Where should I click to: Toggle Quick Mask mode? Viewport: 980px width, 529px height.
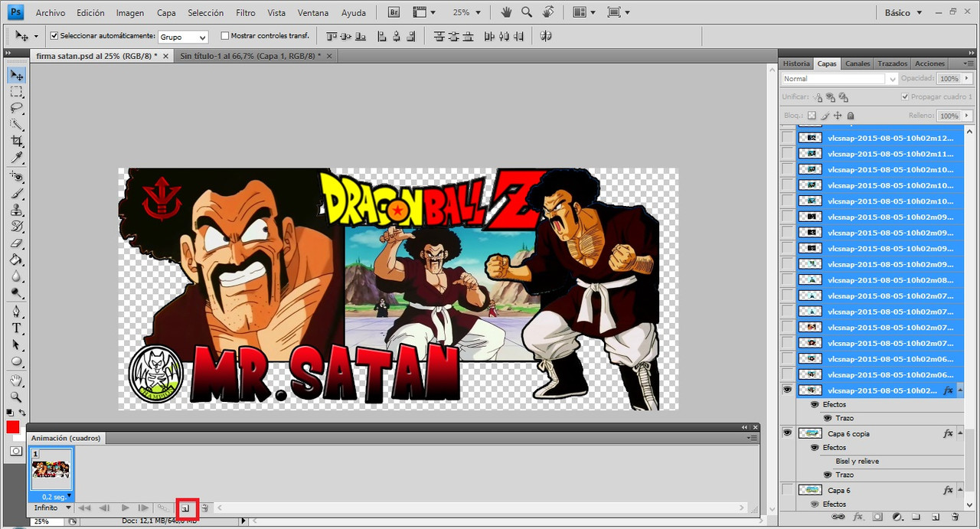[x=16, y=451]
